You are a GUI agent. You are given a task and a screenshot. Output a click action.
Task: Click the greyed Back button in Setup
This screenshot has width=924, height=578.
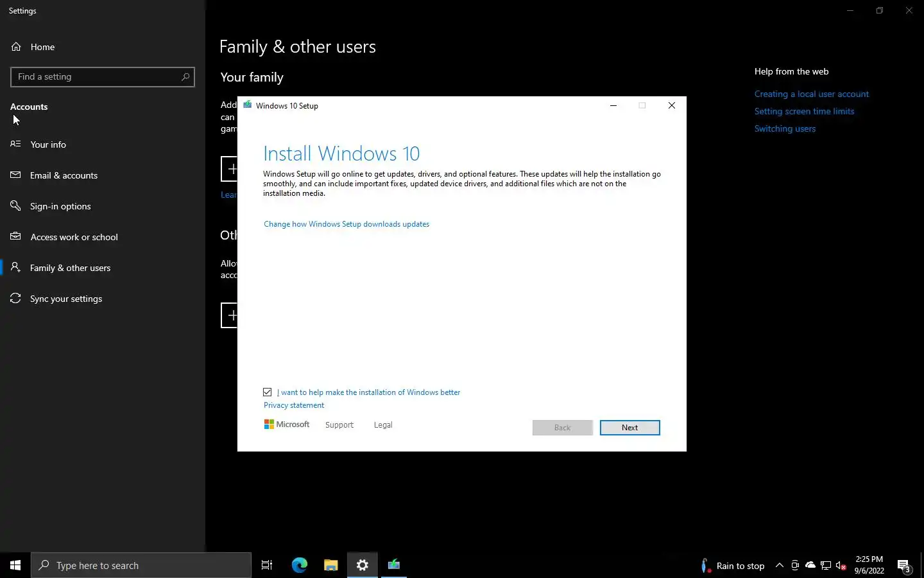(563, 428)
